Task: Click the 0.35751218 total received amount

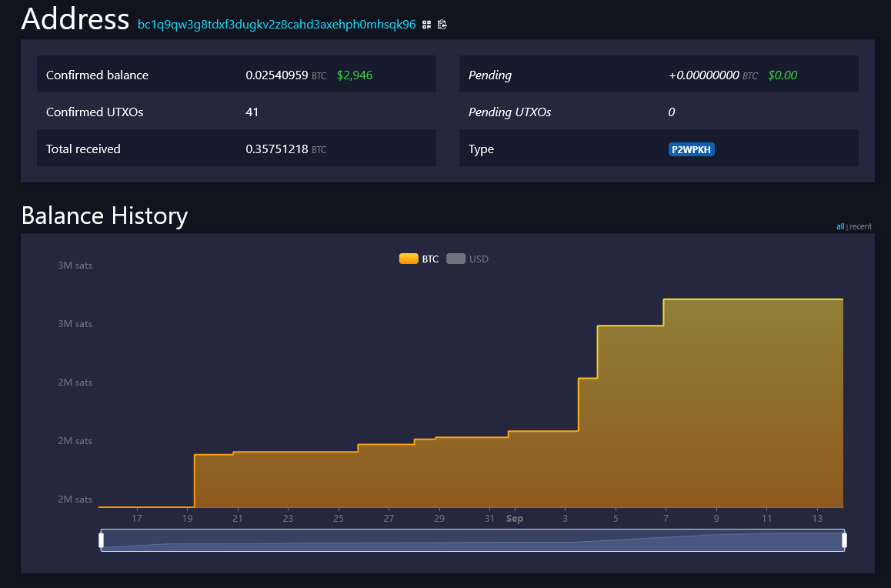Action: (277, 149)
